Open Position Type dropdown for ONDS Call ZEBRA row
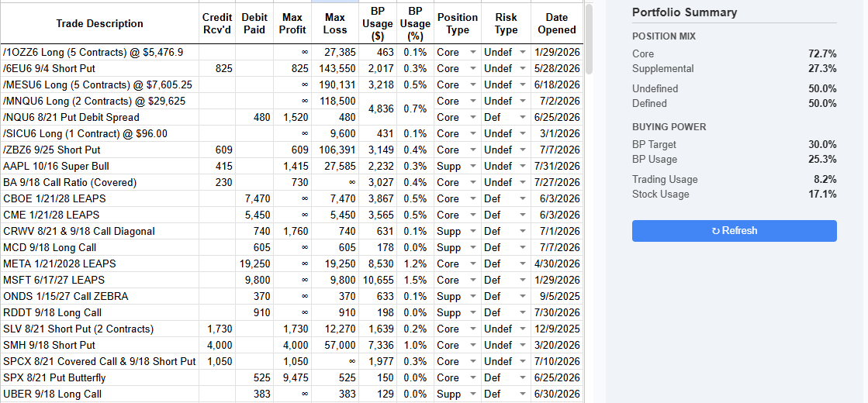868x403 pixels. click(472, 296)
